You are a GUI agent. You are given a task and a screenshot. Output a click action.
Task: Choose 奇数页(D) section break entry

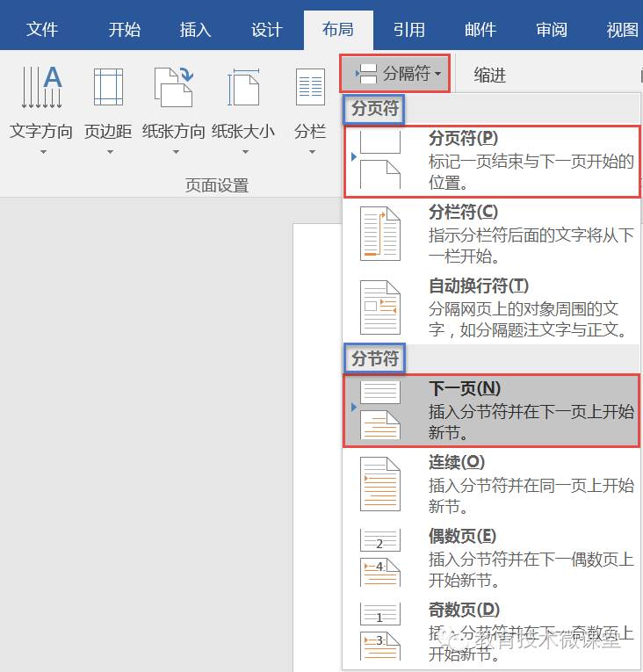pos(492,632)
